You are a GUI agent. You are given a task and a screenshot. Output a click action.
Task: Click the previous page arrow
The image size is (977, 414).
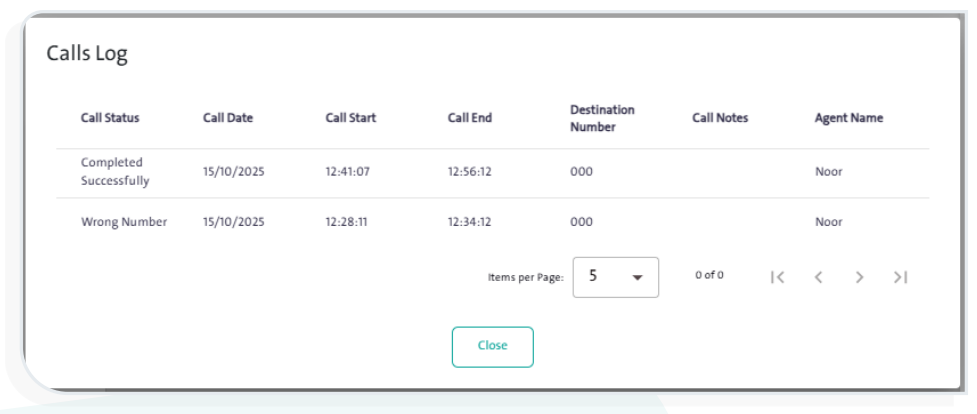[x=817, y=276]
